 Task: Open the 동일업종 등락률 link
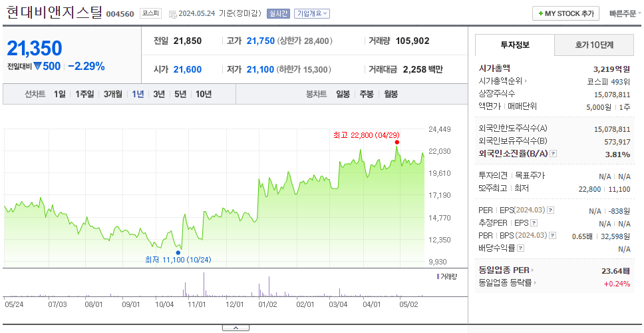[x=508, y=283]
